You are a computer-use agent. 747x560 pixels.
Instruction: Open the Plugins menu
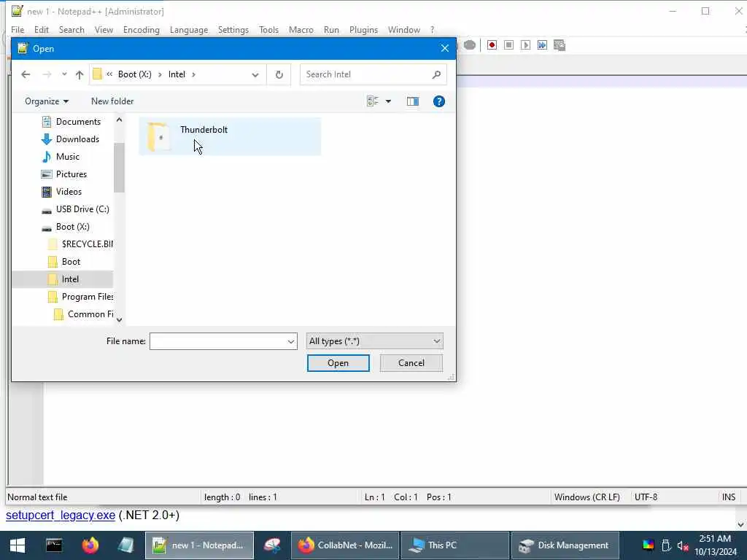(363, 29)
